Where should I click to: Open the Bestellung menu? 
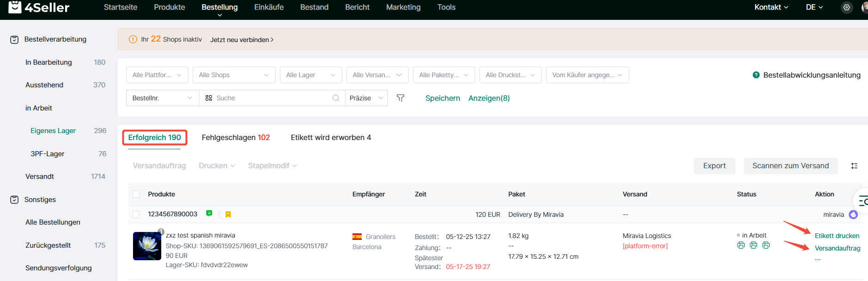(x=219, y=7)
